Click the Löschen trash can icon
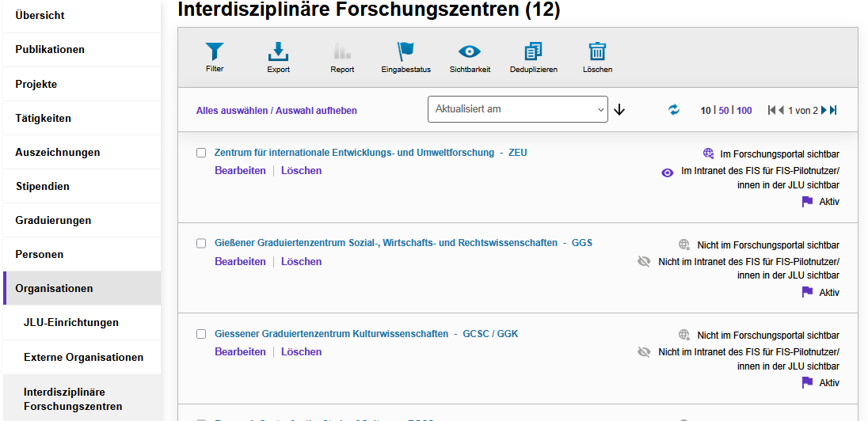This screenshot has height=421, width=868. pyautogui.click(x=597, y=51)
